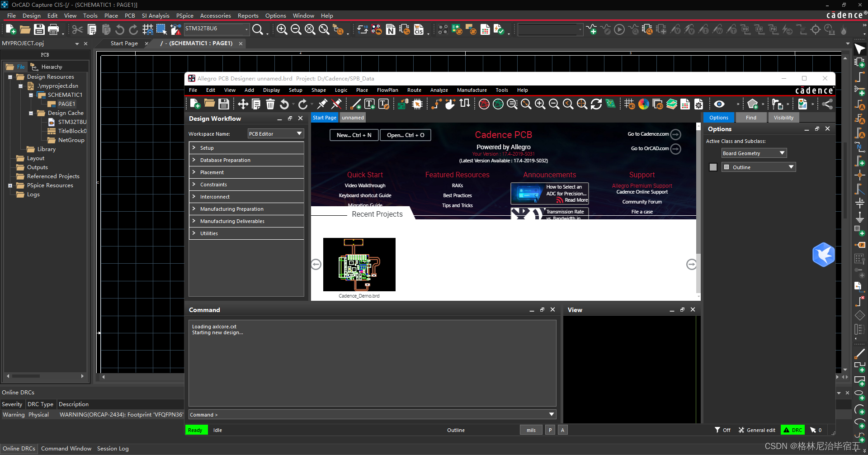Viewport: 868px width, 455px height.
Task: Open the Workspace Name PCB Editor dropdown
Action: (276, 134)
